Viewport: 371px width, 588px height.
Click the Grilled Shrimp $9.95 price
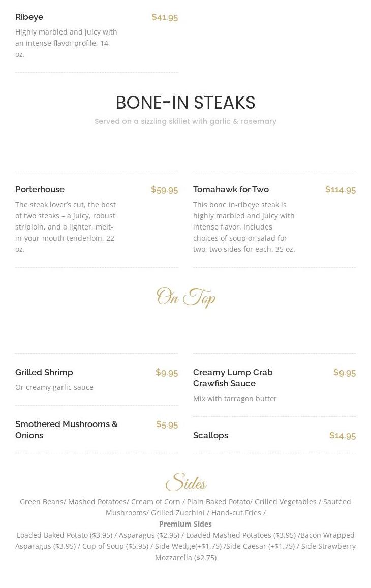[x=166, y=373]
